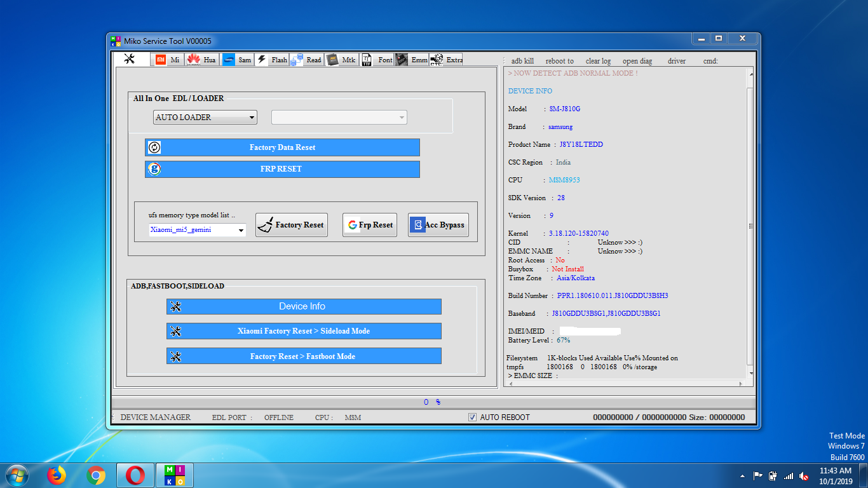This screenshot has height=488, width=868.
Task: Enable the AUTO REBOOT checkbox
Action: pyautogui.click(x=472, y=417)
